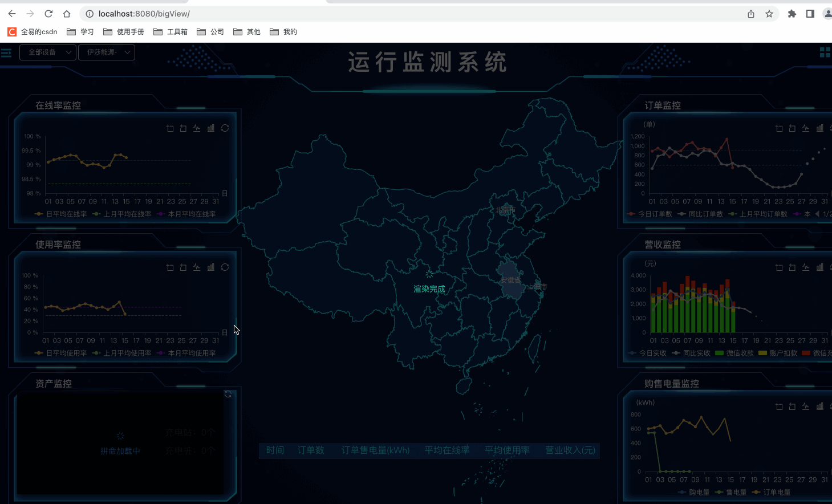Select 安徽省 on the China map
Viewport: 832px width, 504px height.
512,281
